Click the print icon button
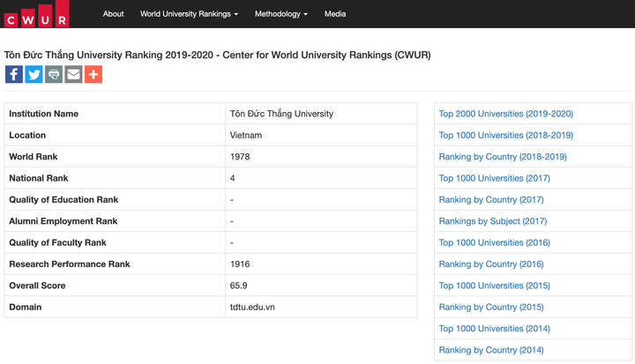Screen dimensions: 635x364 54,75
